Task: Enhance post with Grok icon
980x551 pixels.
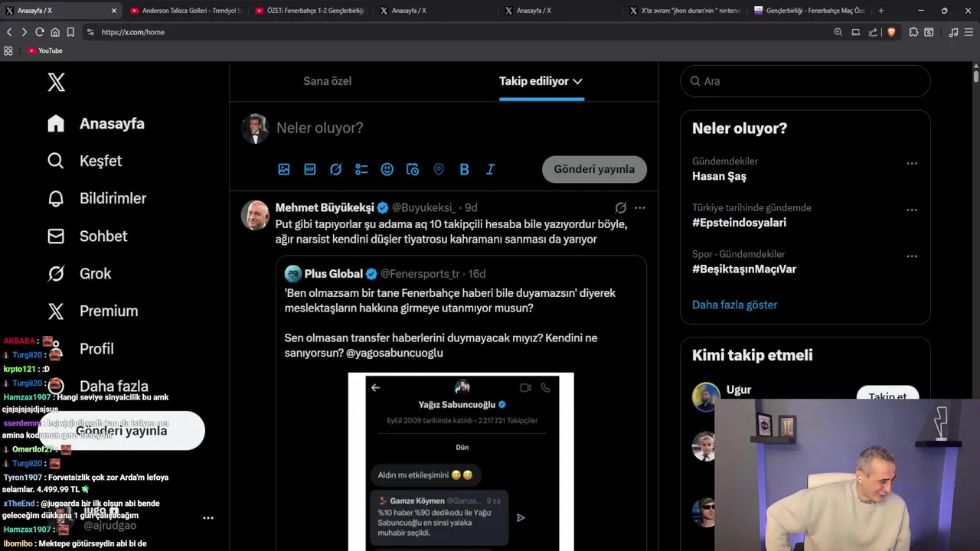Action: tap(335, 169)
